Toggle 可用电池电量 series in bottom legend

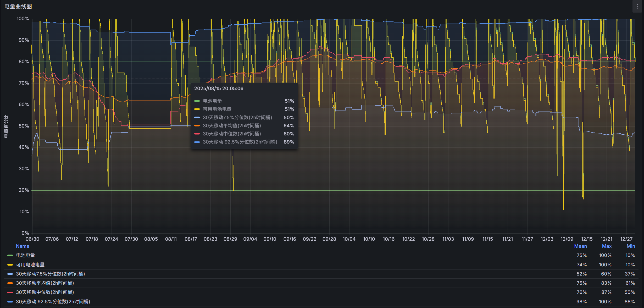(30, 265)
